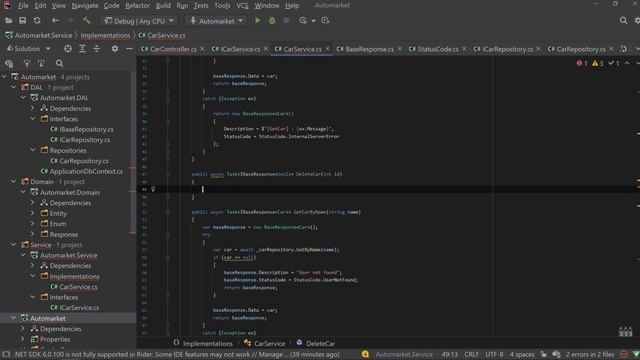Collapse the DAL folder node
This screenshot has width=640, height=360.
[x=14, y=87]
